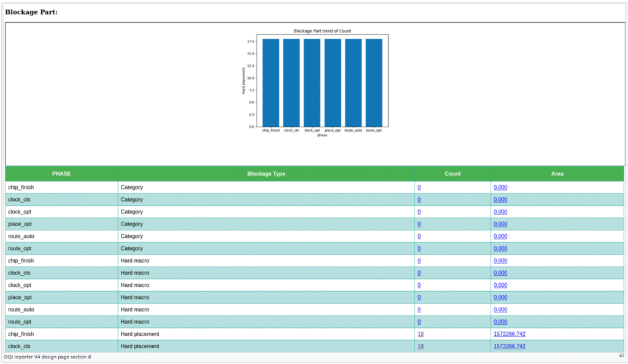Click the expand icon in the bottom-right corner
The width and height of the screenshot is (628, 364).
[x=621, y=356]
